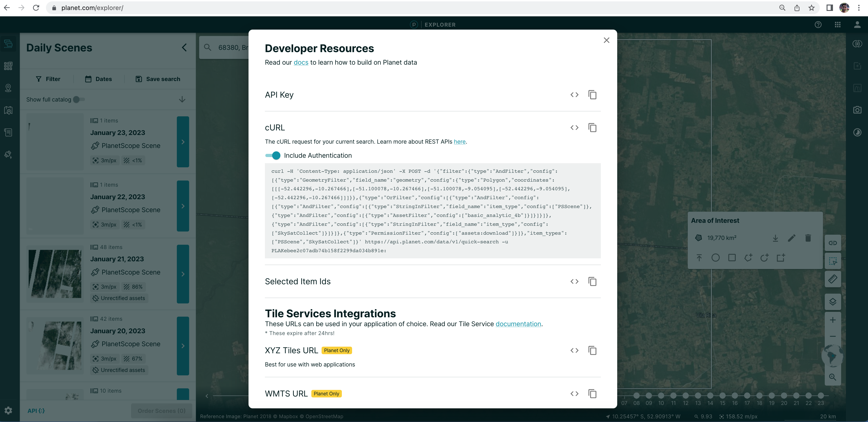
Task: Open REST APIs 'here' link
Action: pos(459,142)
